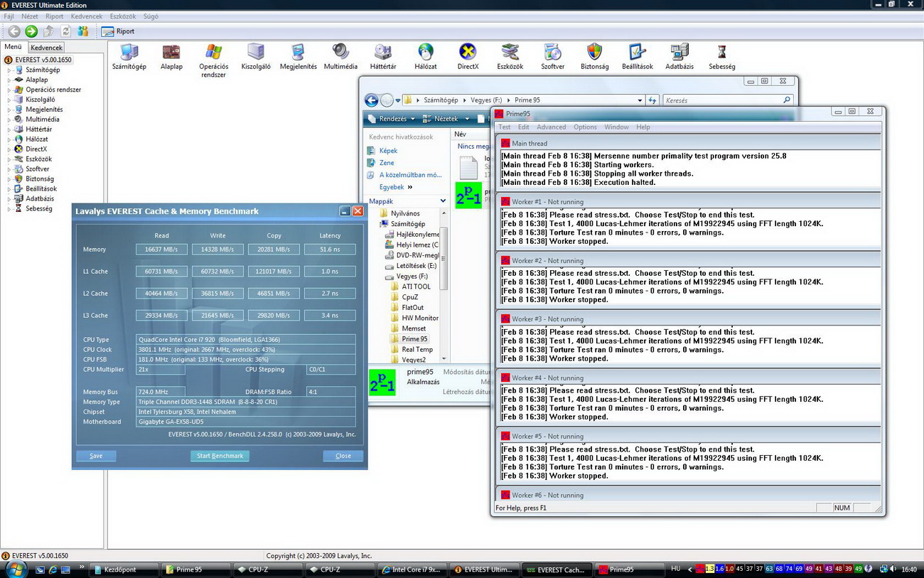Open the Megjelenítés display icon in main panel
This screenshot has width=924, height=578.
tap(299, 57)
